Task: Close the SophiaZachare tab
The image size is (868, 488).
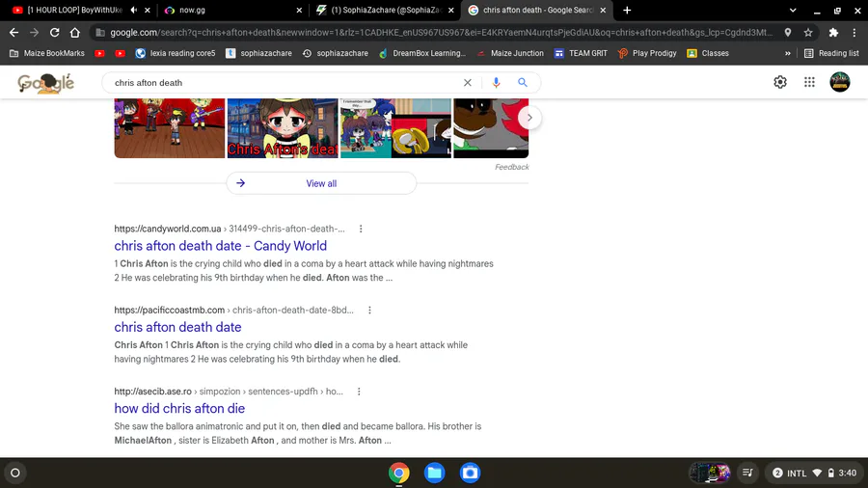Action: tap(450, 10)
